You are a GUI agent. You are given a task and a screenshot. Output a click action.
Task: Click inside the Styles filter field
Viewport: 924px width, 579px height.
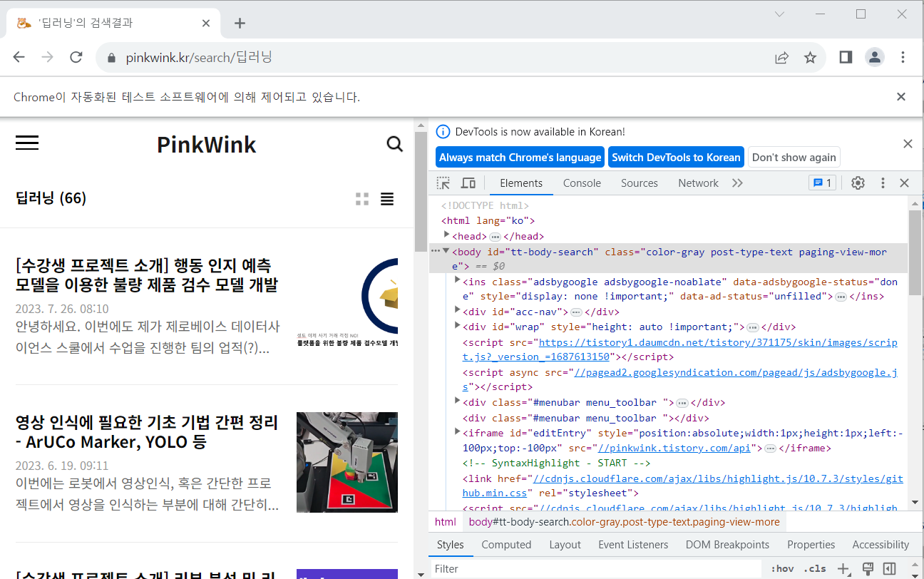(x=499, y=568)
